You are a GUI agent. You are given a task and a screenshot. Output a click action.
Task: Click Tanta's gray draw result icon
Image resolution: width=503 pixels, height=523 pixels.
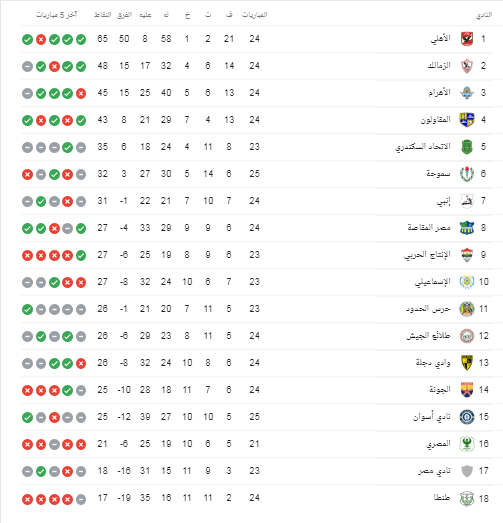tap(81, 499)
